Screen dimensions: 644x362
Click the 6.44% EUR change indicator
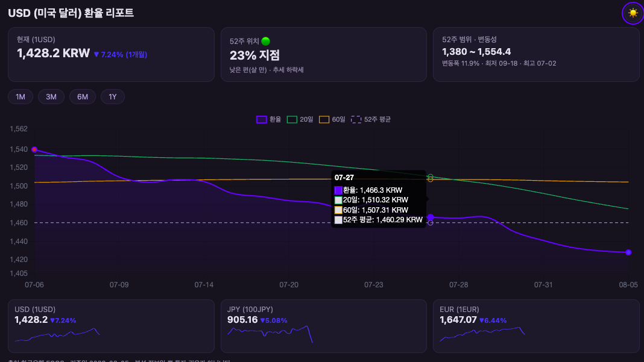[x=493, y=320]
